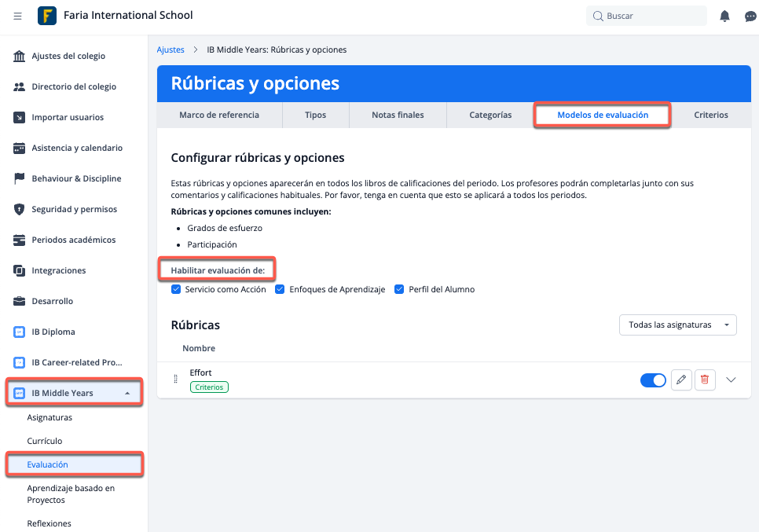Screen dimensions: 759x532
Task: Open Ajustes del colegio in sidebar
Action: (68, 56)
